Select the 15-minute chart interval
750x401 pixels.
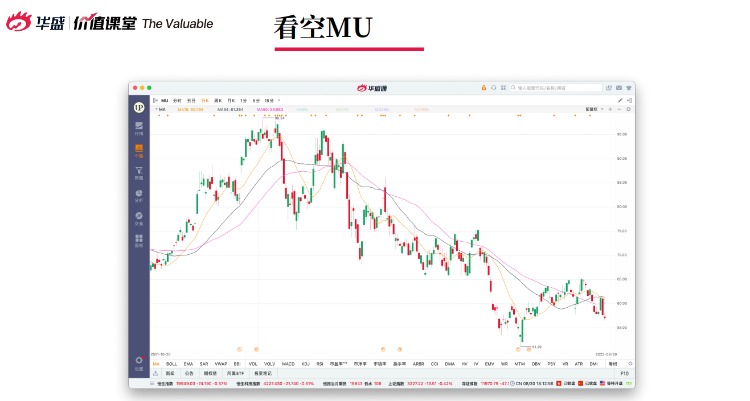point(269,100)
